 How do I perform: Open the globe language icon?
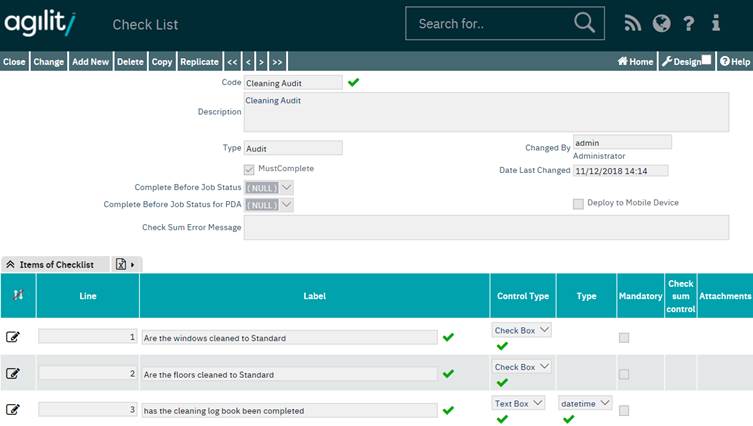(x=660, y=24)
